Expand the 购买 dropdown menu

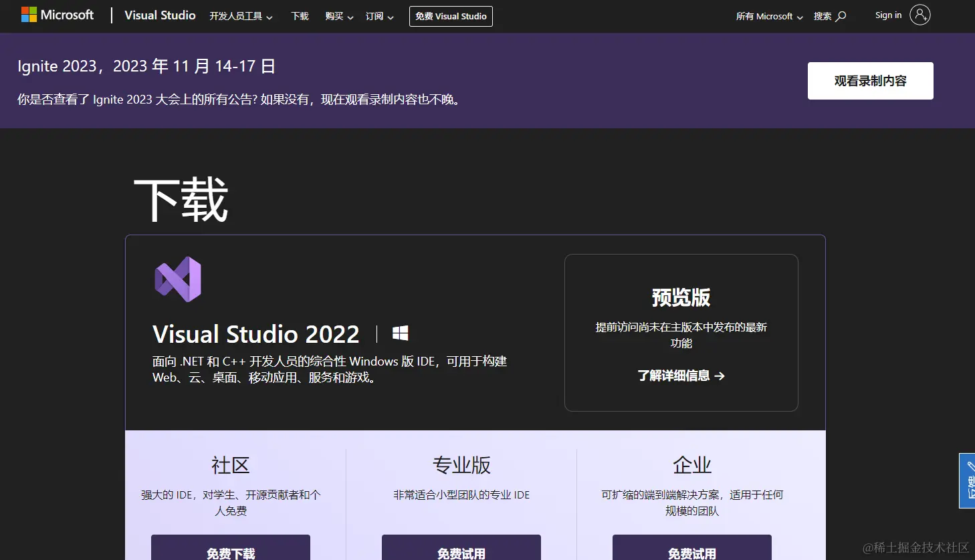coord(339,16)
